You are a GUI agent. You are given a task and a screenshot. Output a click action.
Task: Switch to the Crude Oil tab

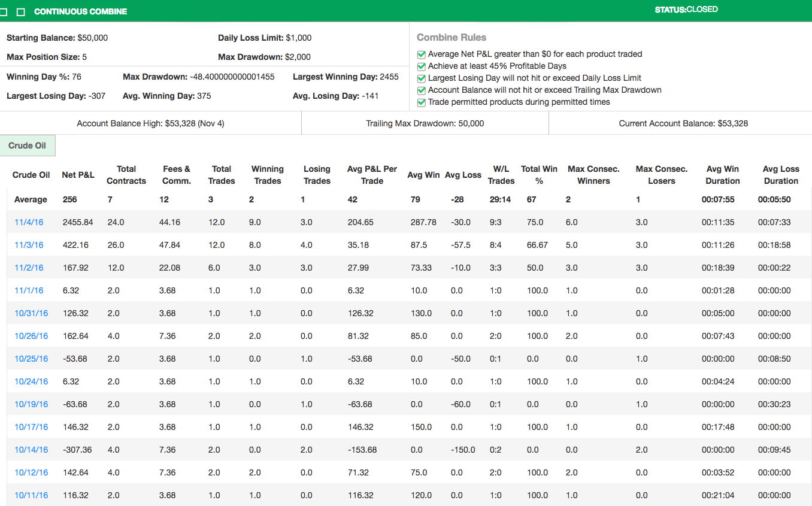(x=28, y=145)
